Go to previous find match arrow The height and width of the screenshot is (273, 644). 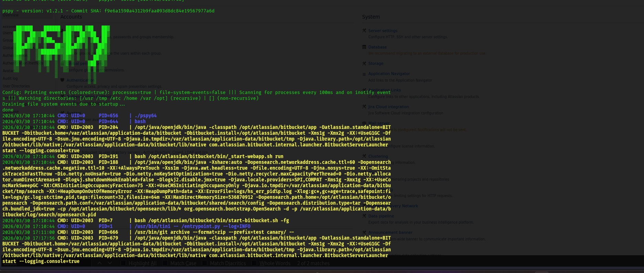point(100,263)
